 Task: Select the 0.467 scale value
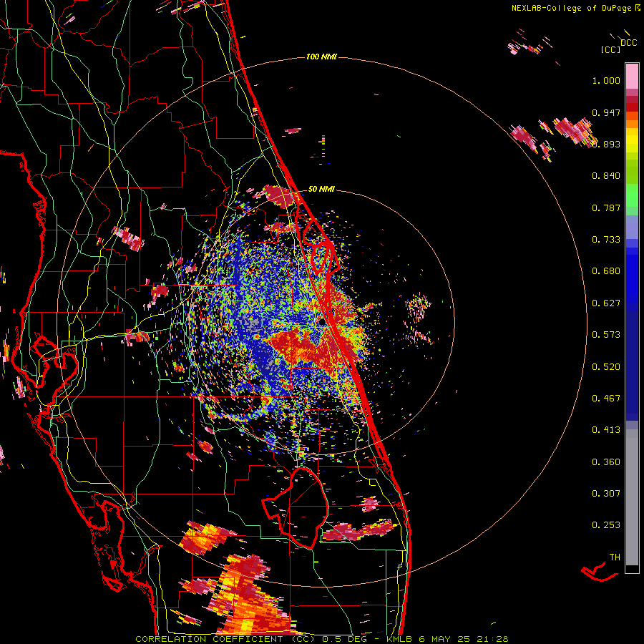(x=606, y=399)
